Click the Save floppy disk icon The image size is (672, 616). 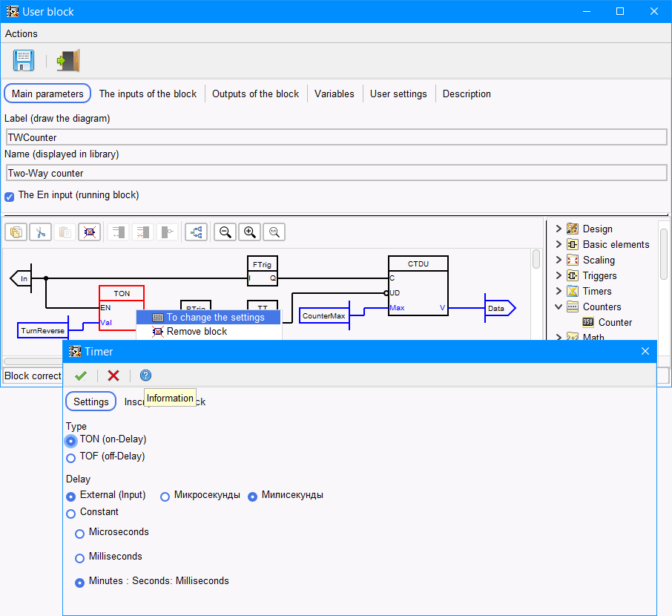point(24,60)
